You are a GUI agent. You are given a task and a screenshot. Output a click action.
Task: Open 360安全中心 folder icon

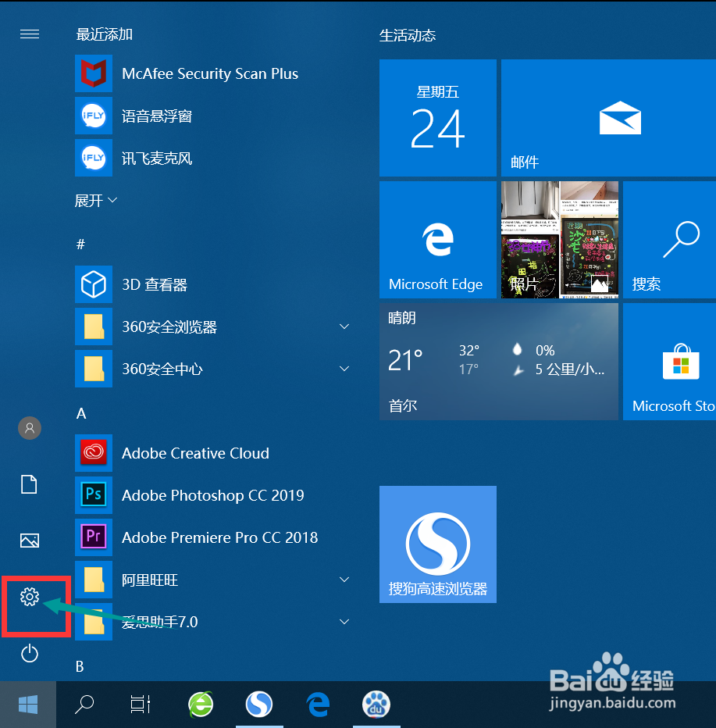tap(94, 369)
